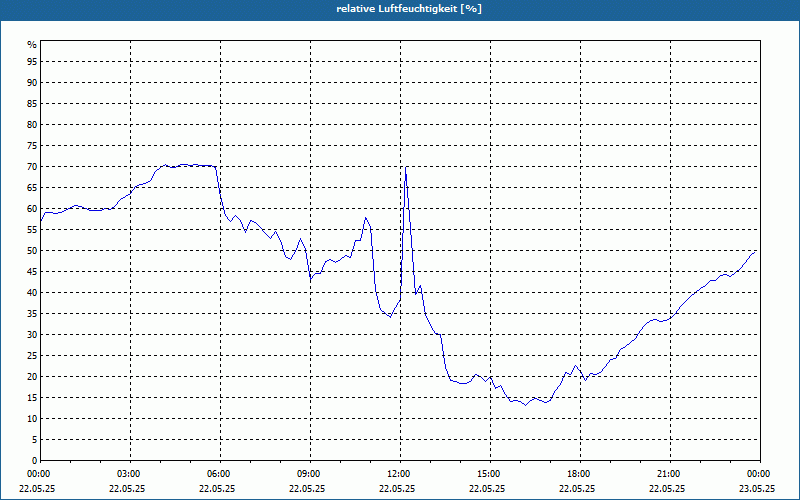Select the '22.05.25' date beneath 18:00

click(577, 489)
